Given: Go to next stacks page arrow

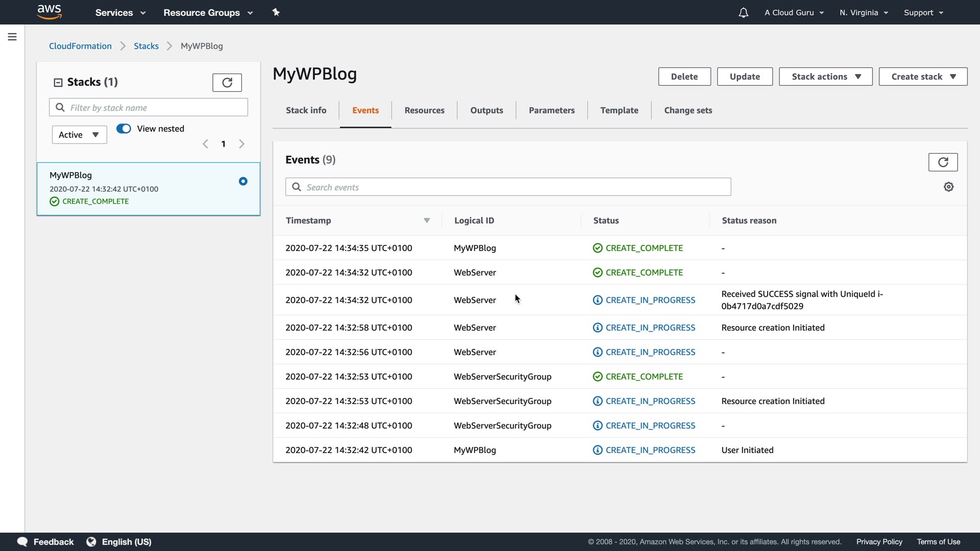Looking at the screenshot, I should click(x=241, y=144).
